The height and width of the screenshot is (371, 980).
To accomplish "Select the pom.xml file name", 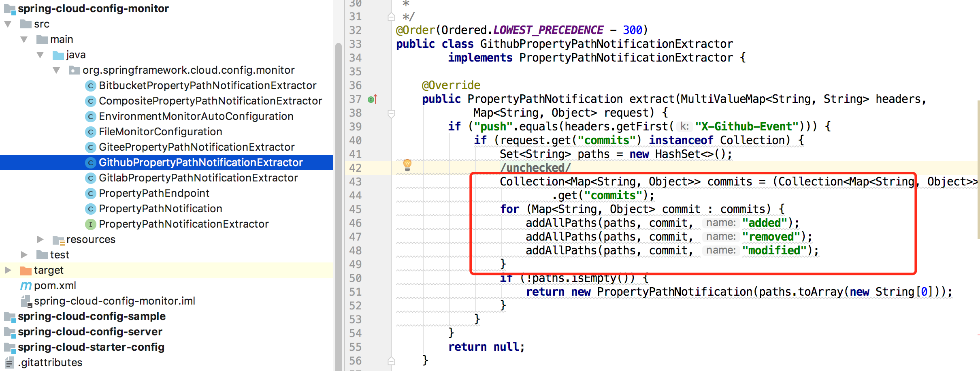I will click(x=55, y=286).
